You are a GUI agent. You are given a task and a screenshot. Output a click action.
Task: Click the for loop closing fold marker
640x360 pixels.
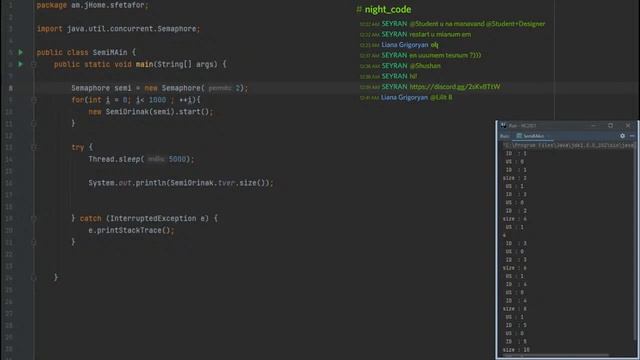pyautogui.click(x=34, y=123)
